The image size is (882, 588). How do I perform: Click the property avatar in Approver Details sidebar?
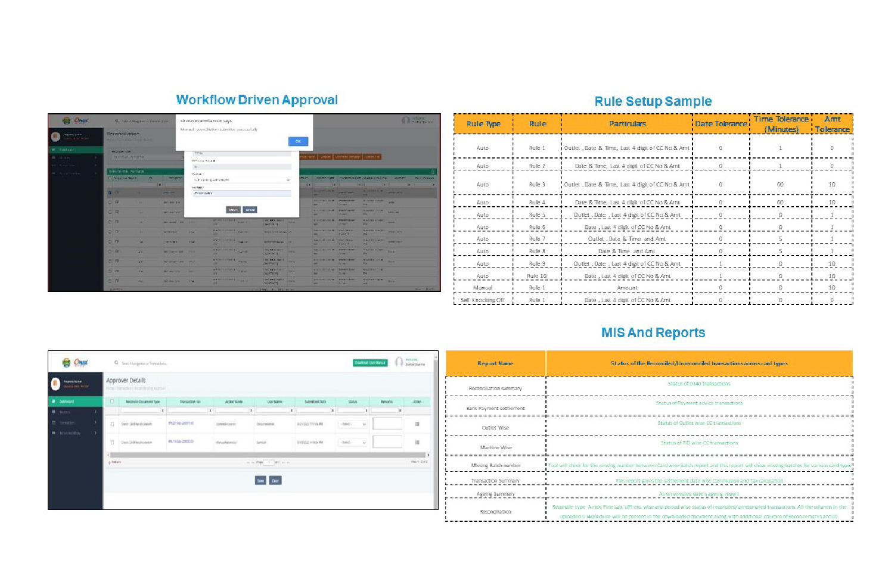pos(55,383)
